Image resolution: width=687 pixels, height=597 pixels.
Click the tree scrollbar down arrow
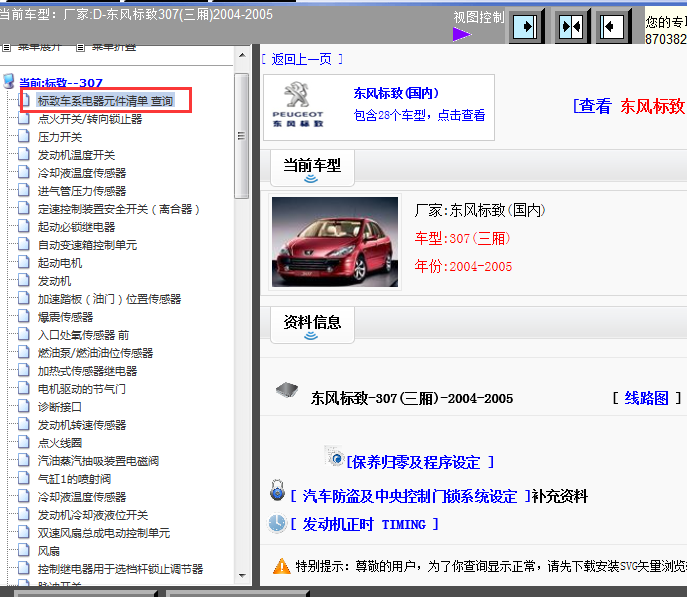click(242, 576)
